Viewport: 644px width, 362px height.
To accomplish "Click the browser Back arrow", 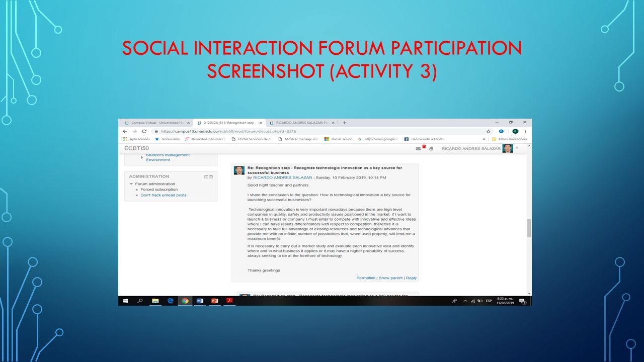I will 125,131.
